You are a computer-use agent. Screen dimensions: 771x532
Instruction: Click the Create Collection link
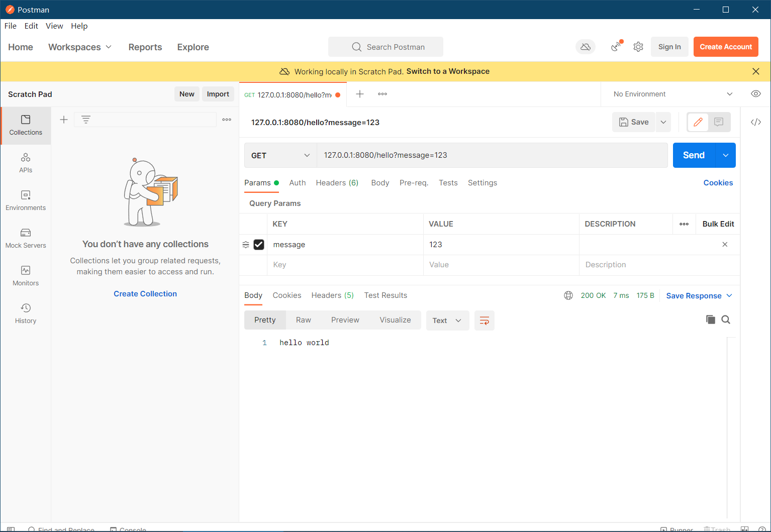pyautogui.click(x=145, y=294)
